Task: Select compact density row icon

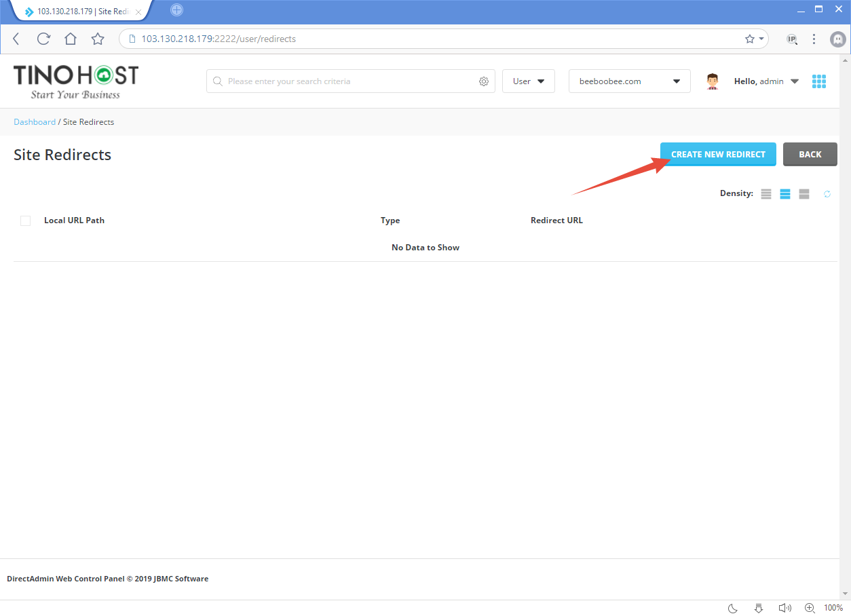Action: point(766,194)
